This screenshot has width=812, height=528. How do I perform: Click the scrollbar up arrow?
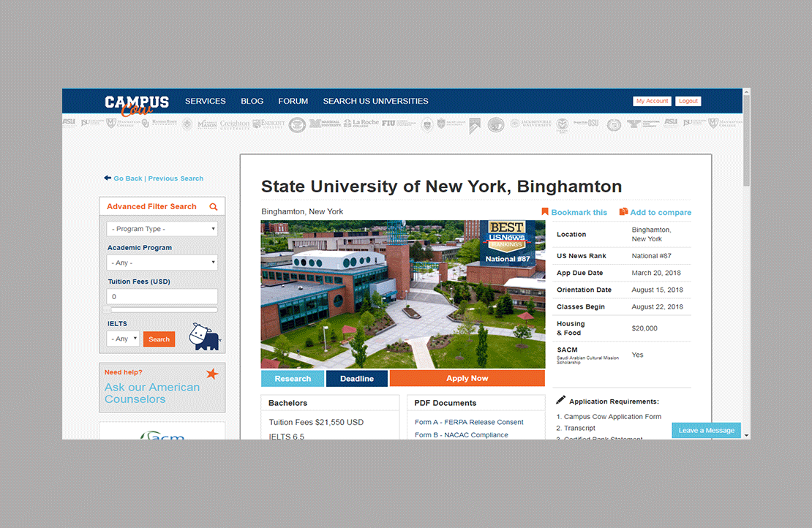click(746, 91)
